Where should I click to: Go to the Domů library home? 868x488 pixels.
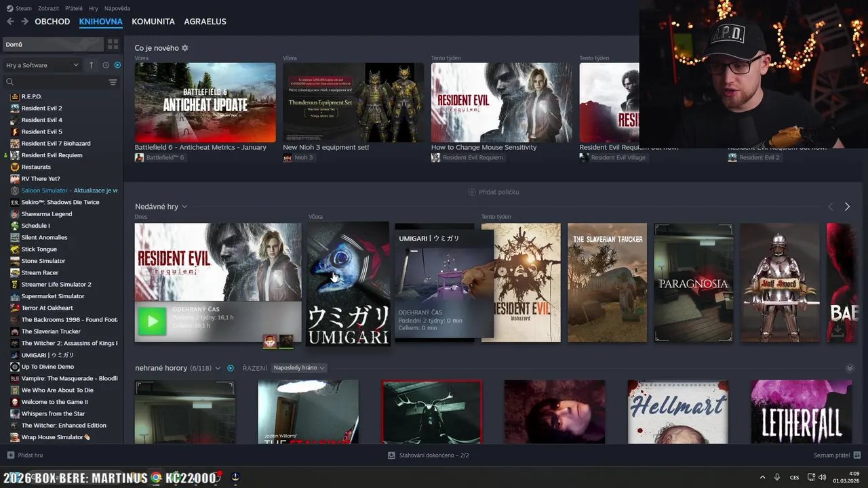[53, 44]
